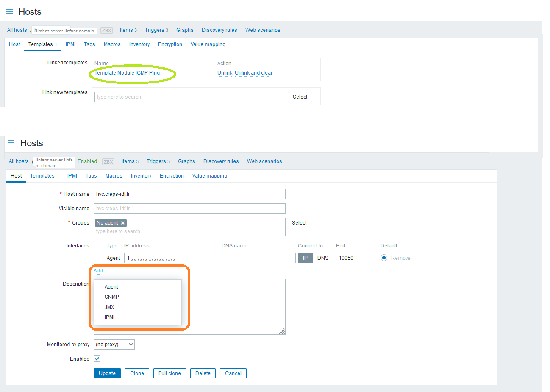Switch Connect to option to DNS

[322, 258]
